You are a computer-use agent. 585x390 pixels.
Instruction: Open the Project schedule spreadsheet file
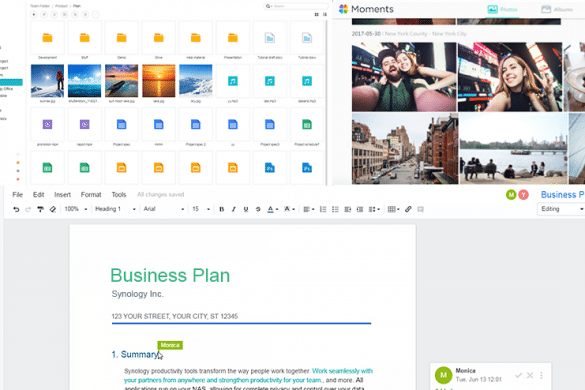pos(307,125)
